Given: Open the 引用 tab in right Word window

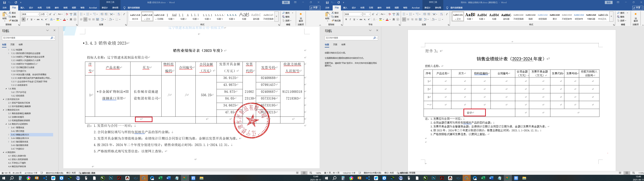Looking at the screenshot, I should coord(371,8).
